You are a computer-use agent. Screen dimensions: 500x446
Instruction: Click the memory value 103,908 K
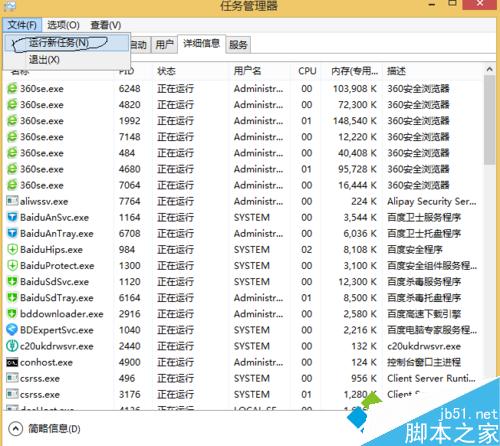coord(355,89)
